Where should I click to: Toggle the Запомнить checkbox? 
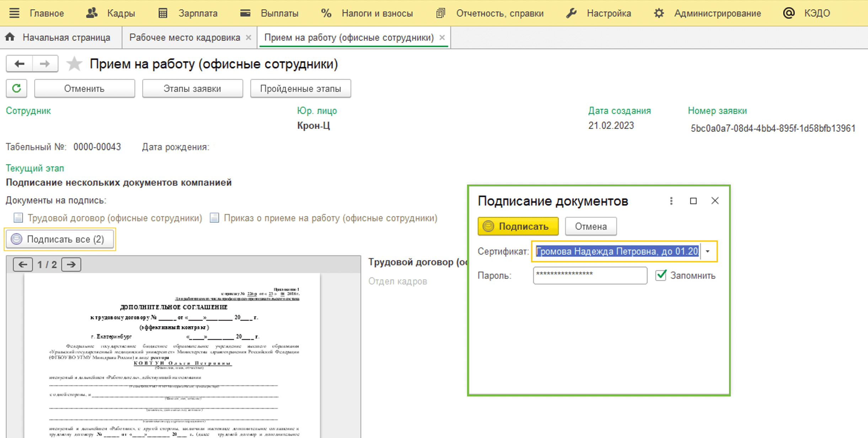point(661,275)
